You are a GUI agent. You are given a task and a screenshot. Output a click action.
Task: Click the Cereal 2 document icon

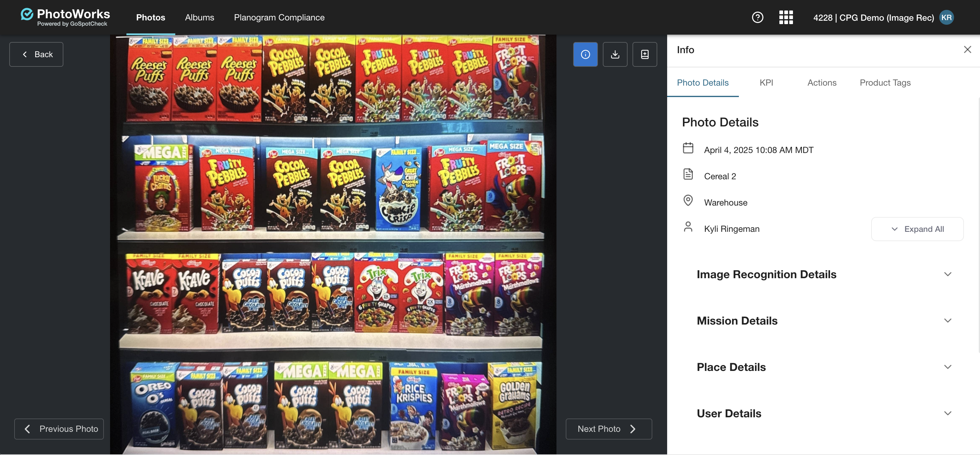point(688,174)
